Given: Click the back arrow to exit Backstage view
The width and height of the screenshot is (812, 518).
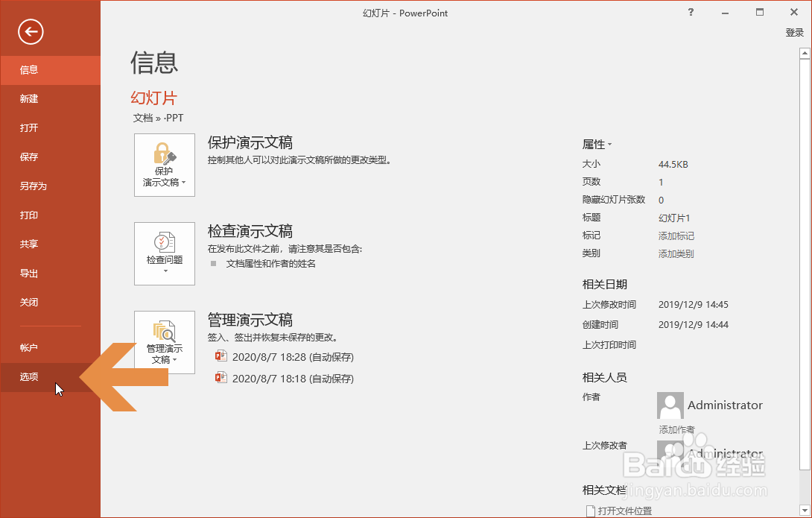Looking at the screenshot, I should (x=30, y=32).
